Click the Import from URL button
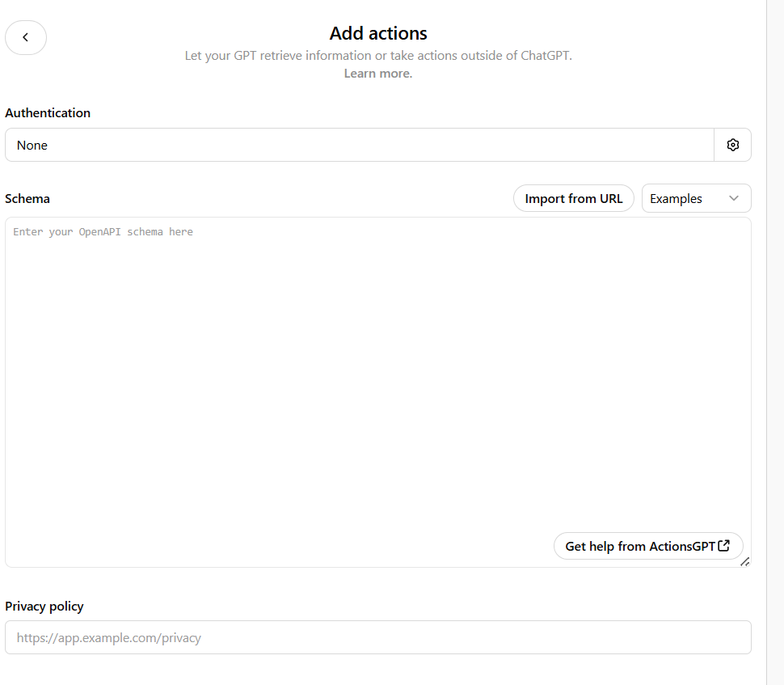The width and height of the screenshot is (784, 685). [574, 199]
